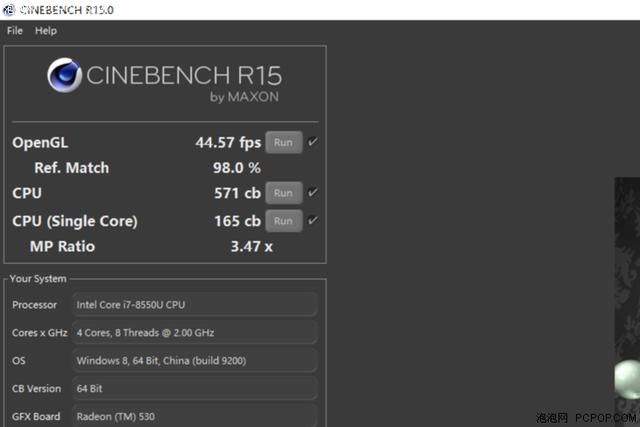The image size is (640, 427).
Task: Run the OpenGL benchmark
Action: (284, 142)
